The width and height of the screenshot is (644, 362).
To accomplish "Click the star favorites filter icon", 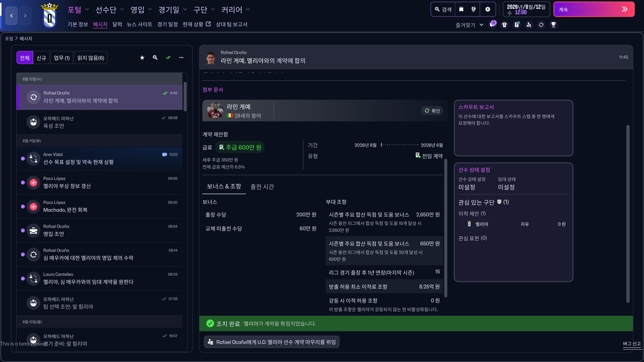I will point(142,58).
